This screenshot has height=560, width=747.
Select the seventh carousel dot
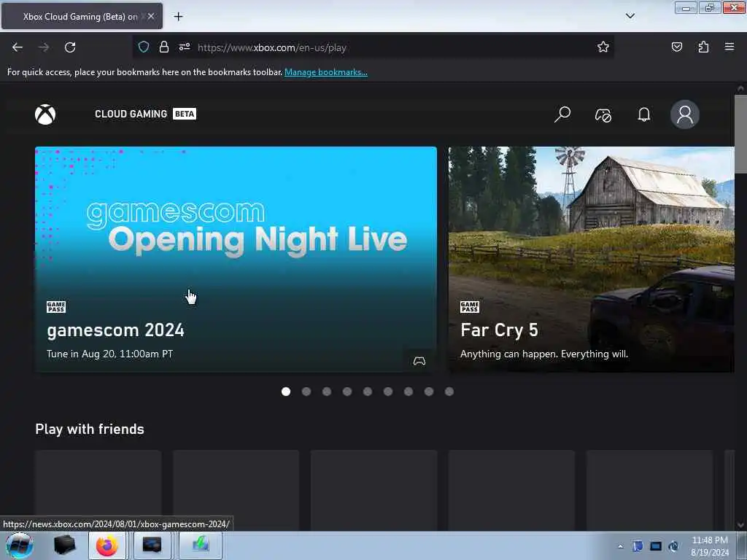[409, 392]
